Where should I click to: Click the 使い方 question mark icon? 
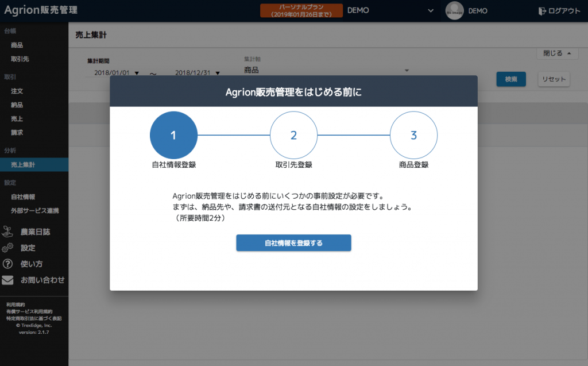tap(7, 264)
